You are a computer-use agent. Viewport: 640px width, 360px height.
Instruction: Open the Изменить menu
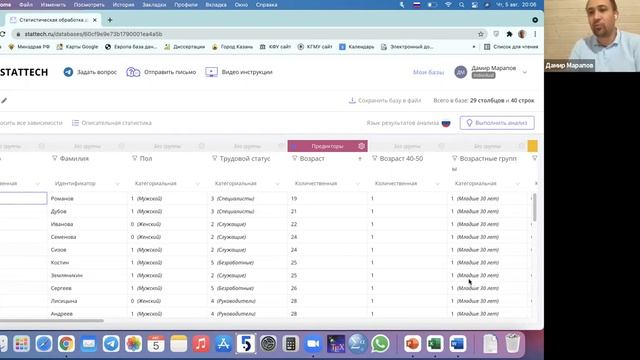pos(53,5)
